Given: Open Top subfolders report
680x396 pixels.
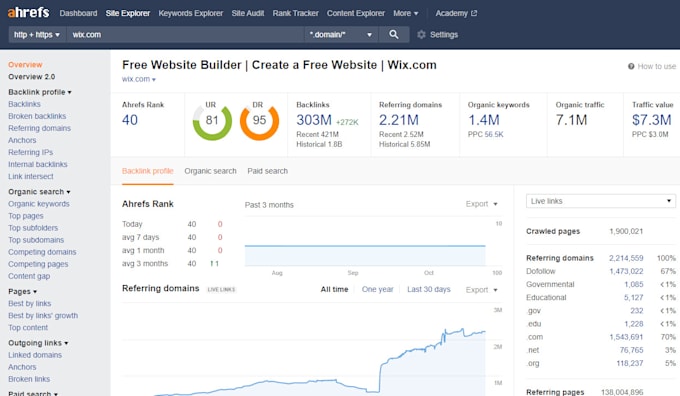Looking at the screenshot, I should tap(33, 228).
